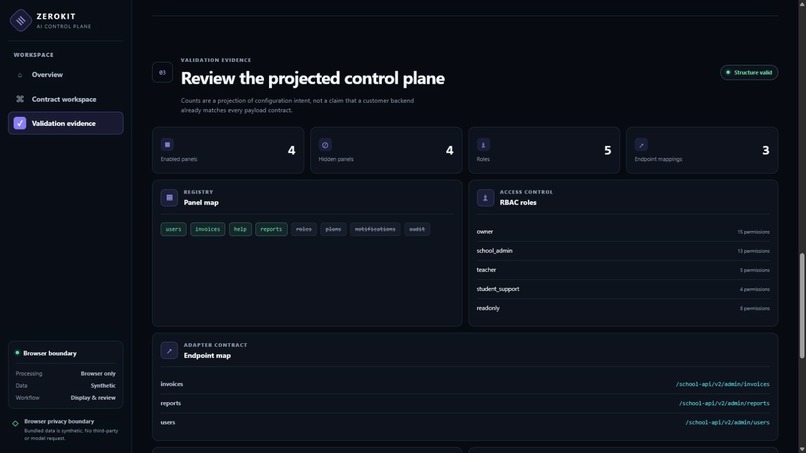The height and width of the screenshot is (453, 806).
Task: Click the step 03 badge icon
Action: 162,73
